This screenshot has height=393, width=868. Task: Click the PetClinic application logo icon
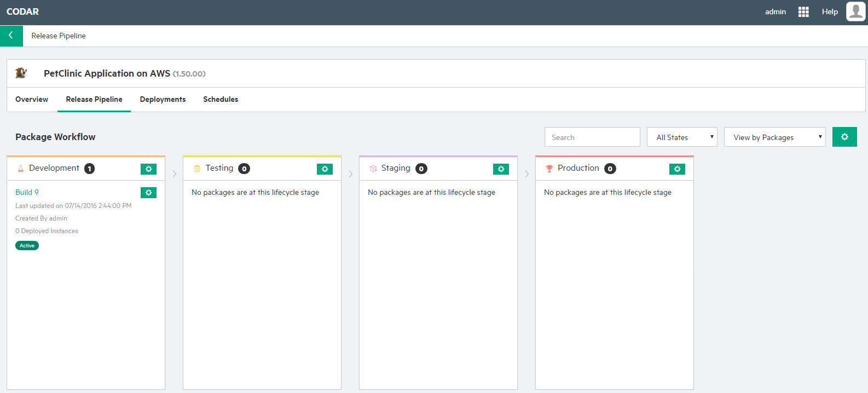pyautogui.click(x=21, y=73)
